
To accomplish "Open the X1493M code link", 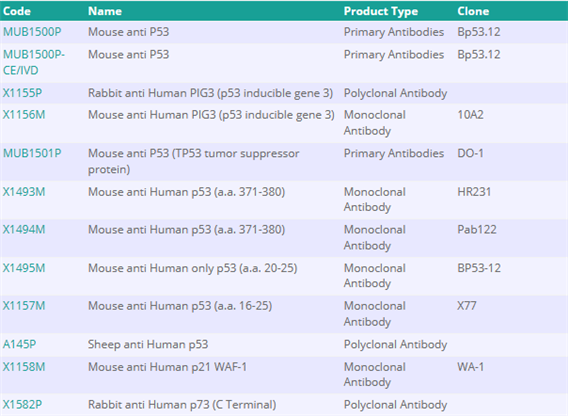I will click(24, 192).
